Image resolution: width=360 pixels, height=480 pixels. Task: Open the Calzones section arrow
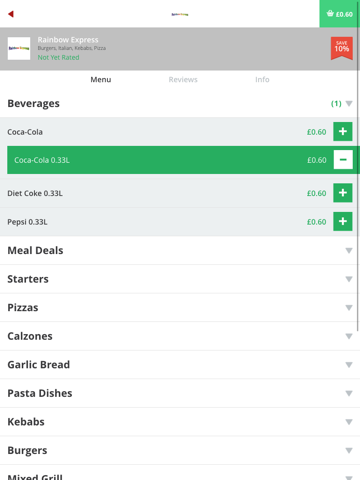[349, 336]
